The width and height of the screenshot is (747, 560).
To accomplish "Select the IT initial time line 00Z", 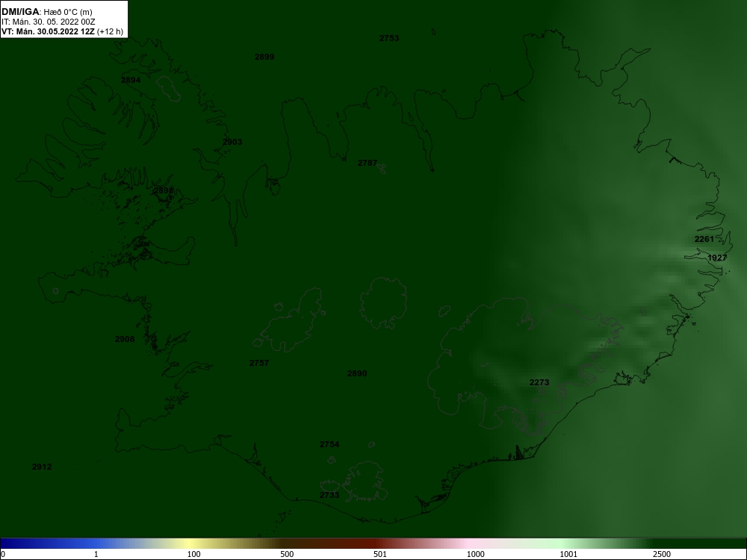I will [x=48, y=22].
